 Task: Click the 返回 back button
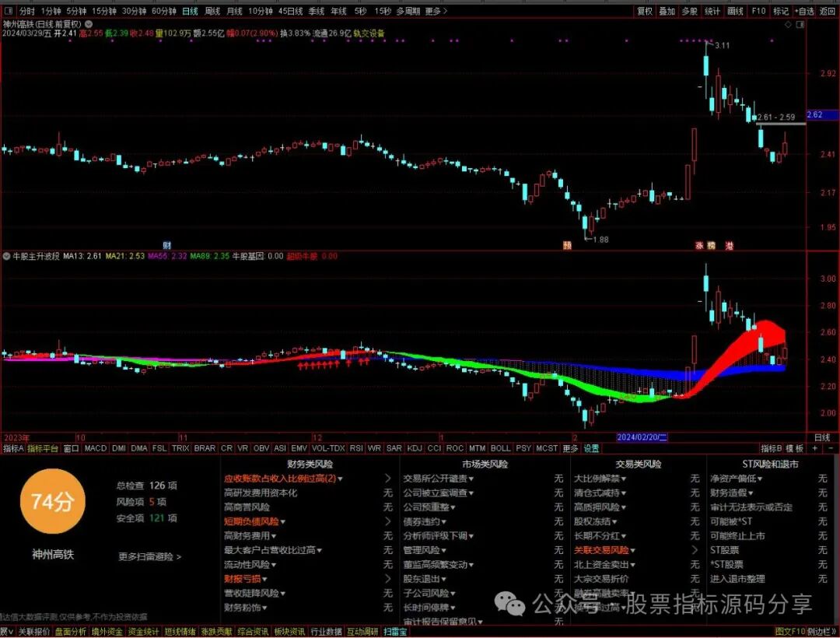828,11
